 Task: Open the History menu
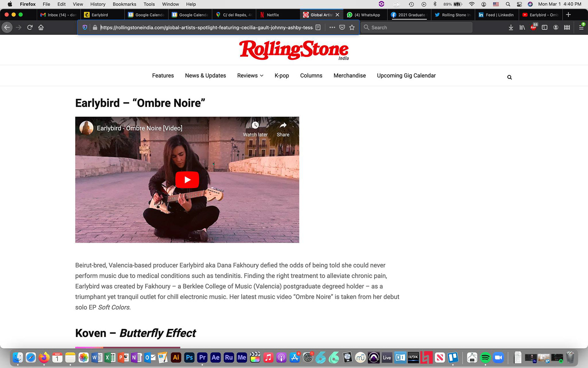pyautogui.click(x=98, y=4)
